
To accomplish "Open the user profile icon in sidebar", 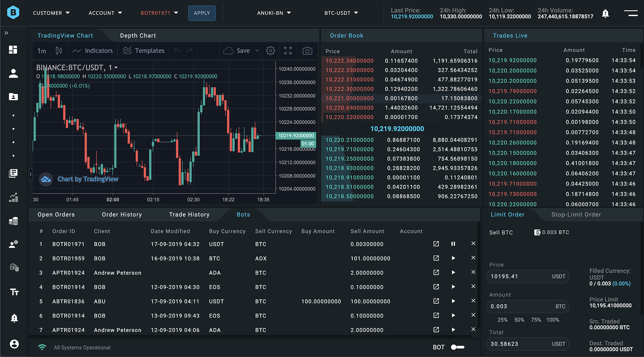I will (x=13, y=73).
